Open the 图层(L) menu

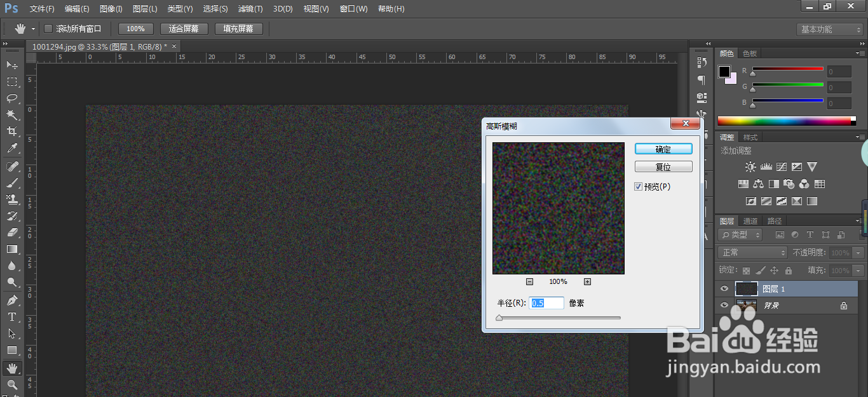145,9
